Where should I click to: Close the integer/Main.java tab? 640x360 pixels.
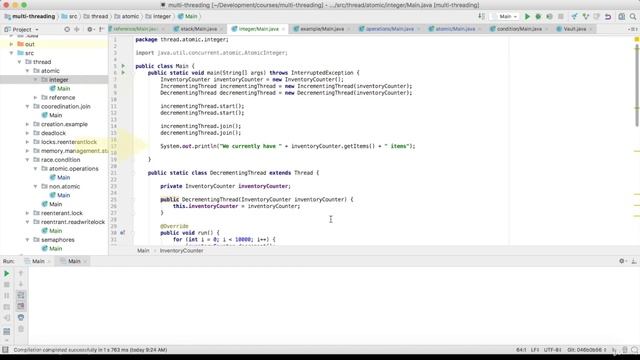(283, 29)
